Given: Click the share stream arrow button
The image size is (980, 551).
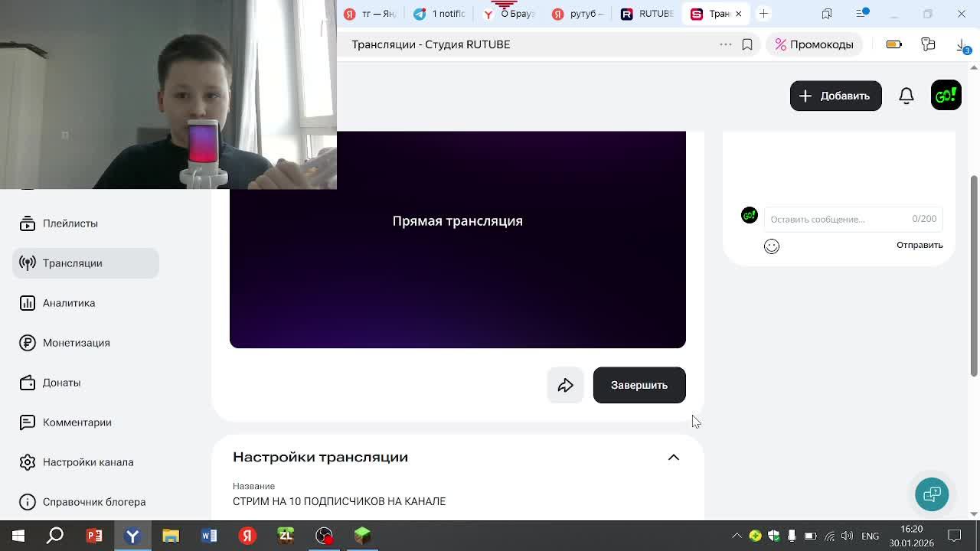Looking at the screenshot, I should click(565, 385).
